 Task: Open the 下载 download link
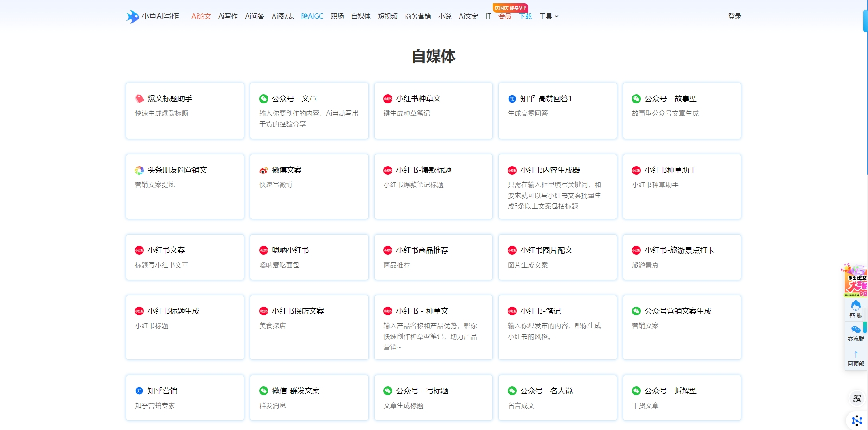[525, 16]
